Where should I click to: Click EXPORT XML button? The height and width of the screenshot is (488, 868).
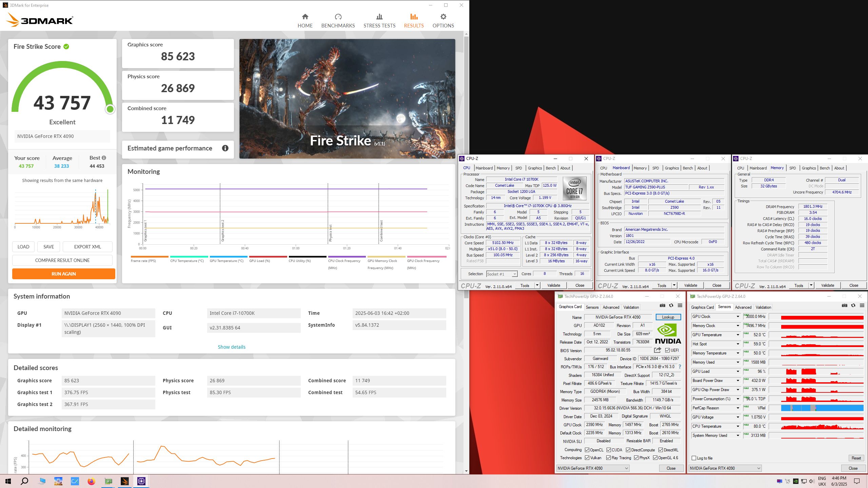point(87,247)
